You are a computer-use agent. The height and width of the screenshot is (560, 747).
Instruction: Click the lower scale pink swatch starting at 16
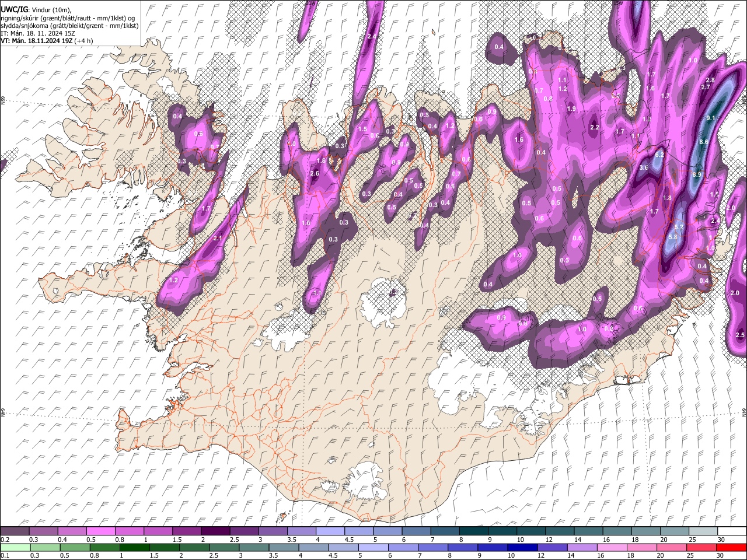coord(612,547)
